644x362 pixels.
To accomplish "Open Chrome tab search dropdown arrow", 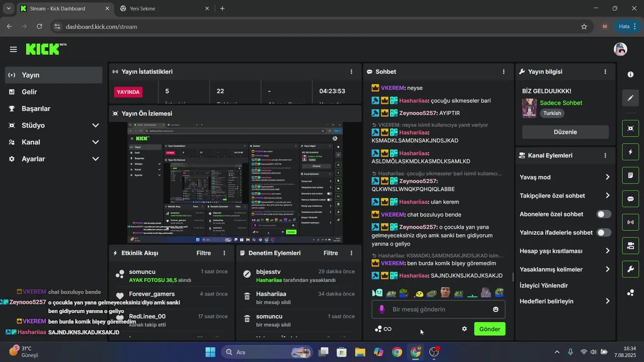I will (x=9, y=9).
